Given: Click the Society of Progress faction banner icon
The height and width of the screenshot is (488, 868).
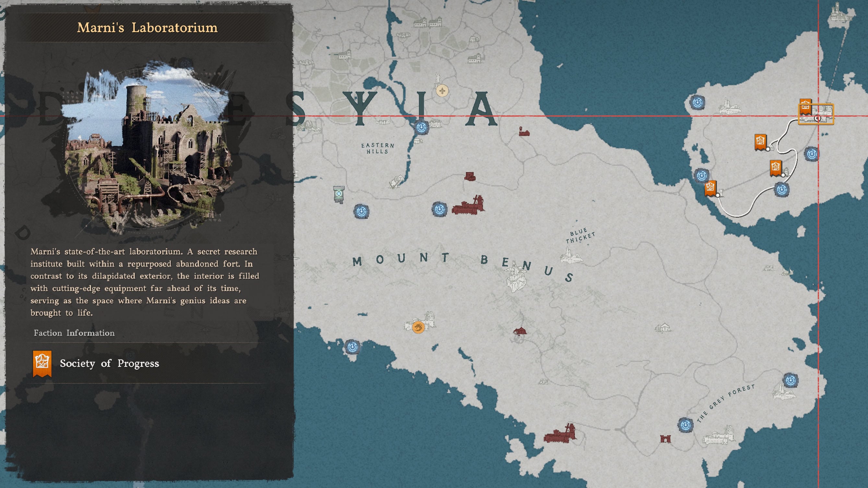Looking at the screenshot, I should tap(42, 363).
